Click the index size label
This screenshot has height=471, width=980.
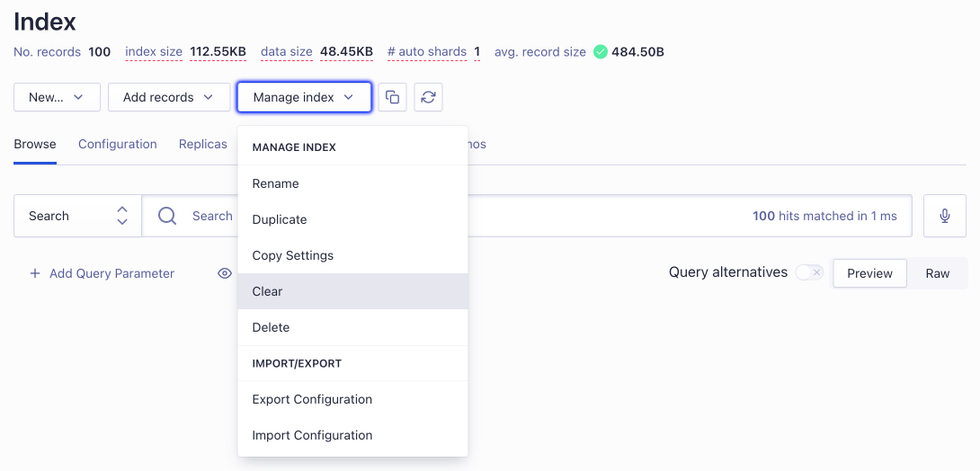[x=154, y=52]
